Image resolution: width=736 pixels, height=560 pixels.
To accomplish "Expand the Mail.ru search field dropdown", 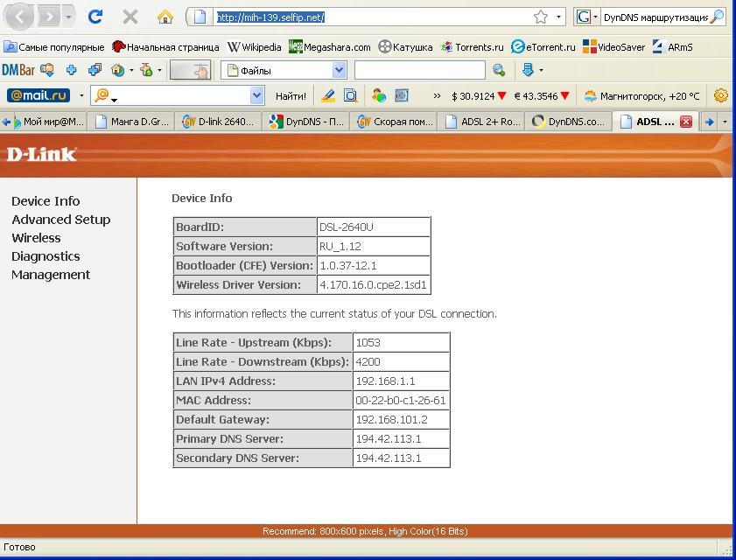I will [x=256, y=95].
